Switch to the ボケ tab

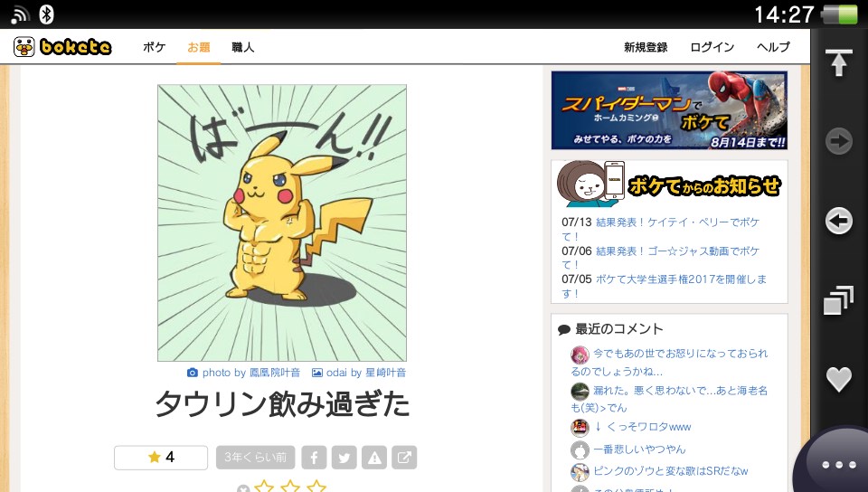tap(154, 47)
